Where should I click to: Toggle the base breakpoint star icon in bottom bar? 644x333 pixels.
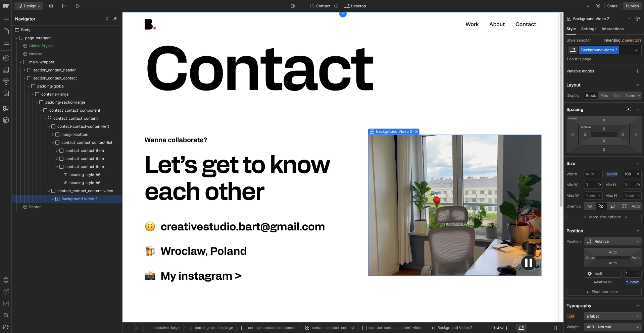pos(521,328)
